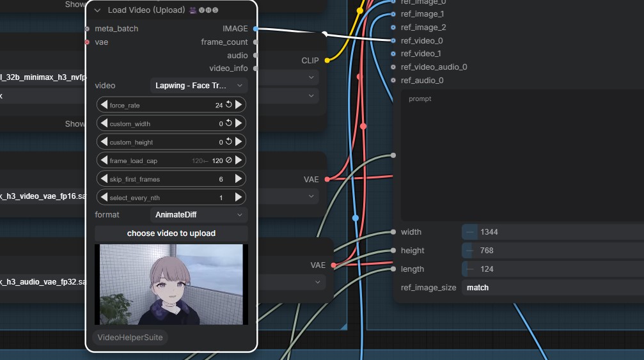Decrease select_every_nth with left arrow
Screen dimensions: 644x360
point(104,197)
